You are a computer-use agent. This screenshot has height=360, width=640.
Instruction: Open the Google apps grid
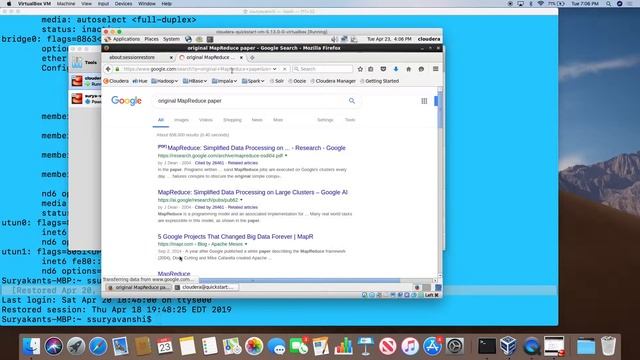tap(424, 101)
